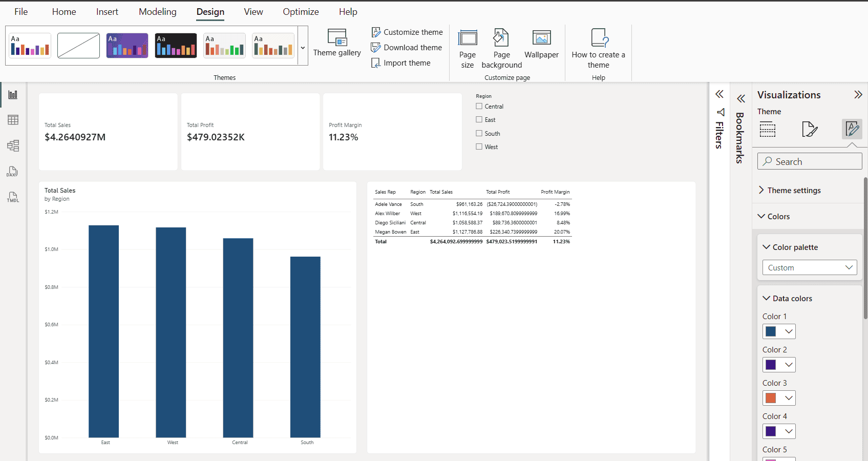Open the Custom color palette dropdown
Screen dimensions: 868x461
pos(810,267)
